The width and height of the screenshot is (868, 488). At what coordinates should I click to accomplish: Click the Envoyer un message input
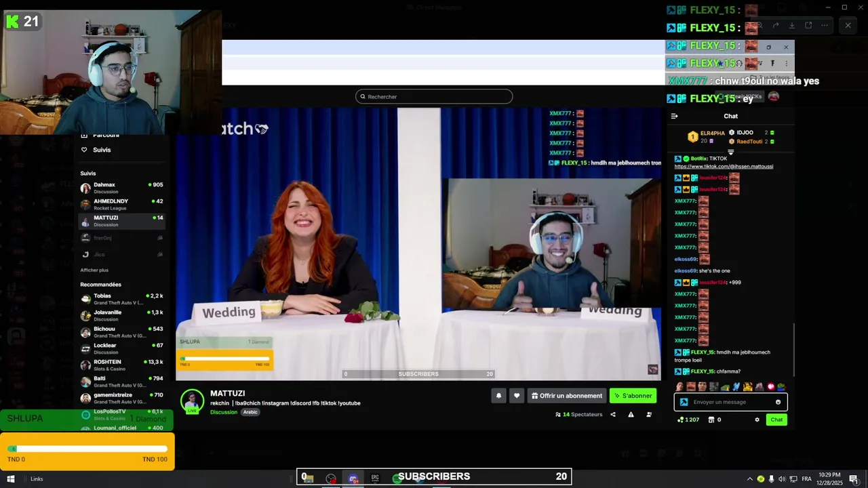tap(731, 402)
